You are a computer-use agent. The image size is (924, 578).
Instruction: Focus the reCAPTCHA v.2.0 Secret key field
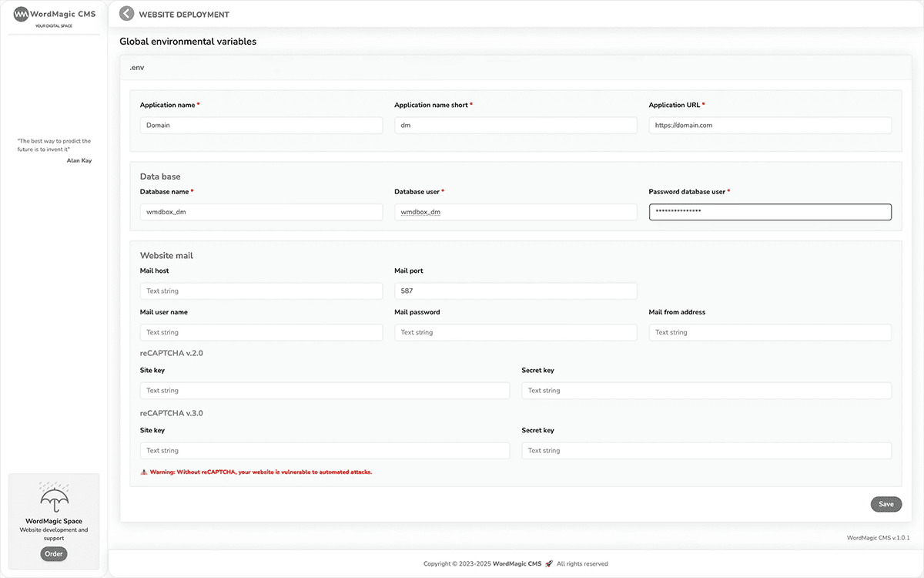[706, 391]
